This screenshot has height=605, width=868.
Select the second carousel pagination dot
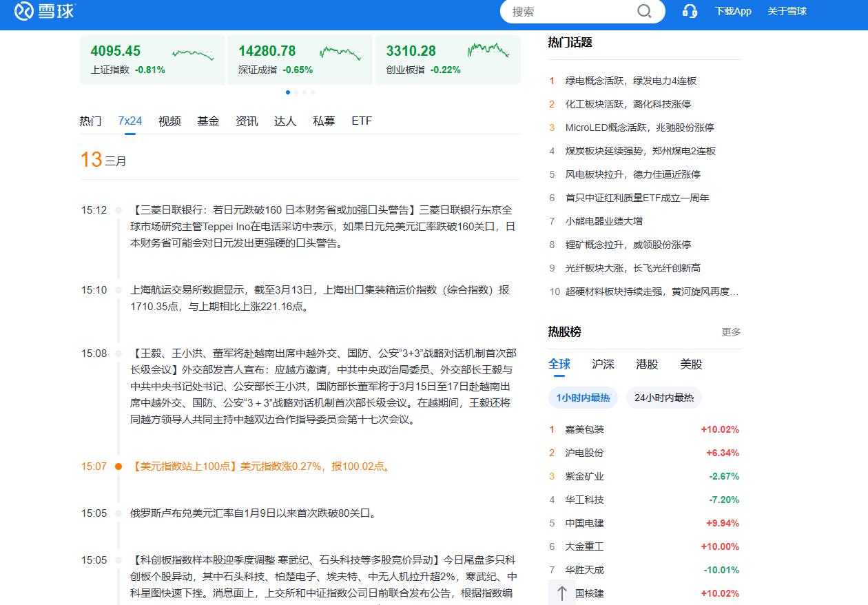pos(296,92)
